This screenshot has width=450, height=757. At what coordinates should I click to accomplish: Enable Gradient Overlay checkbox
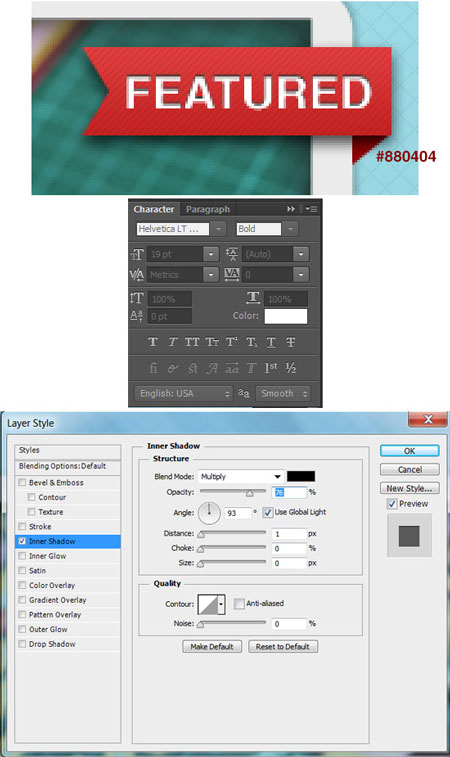click(22, 600)
